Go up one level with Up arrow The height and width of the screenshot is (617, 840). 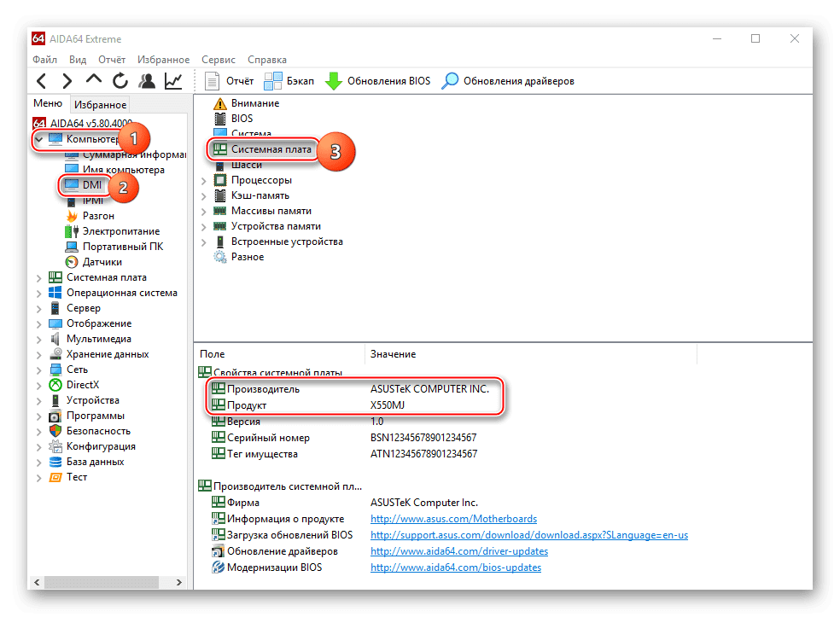[x=94, y=80]
